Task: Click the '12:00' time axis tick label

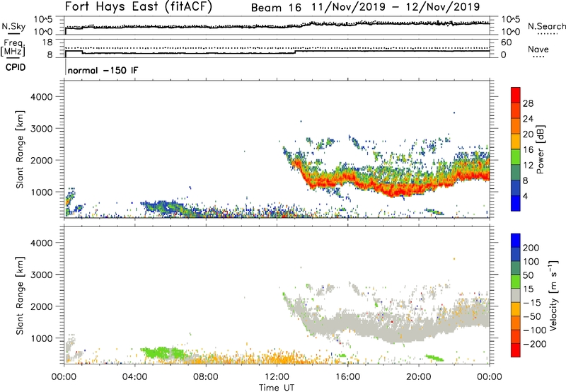Action: [x=277, y=377]
